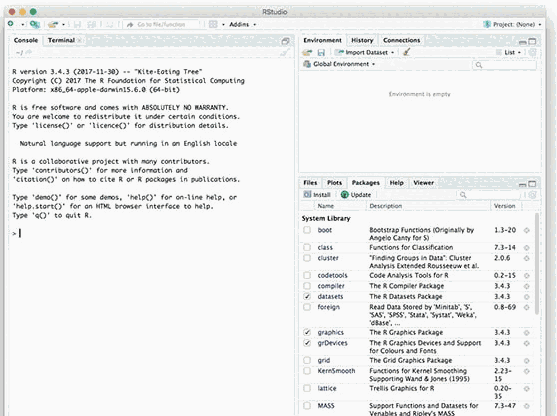557x416 pixels.
Task: Switch to the Files tab
Action: click(x=310, y=183)
